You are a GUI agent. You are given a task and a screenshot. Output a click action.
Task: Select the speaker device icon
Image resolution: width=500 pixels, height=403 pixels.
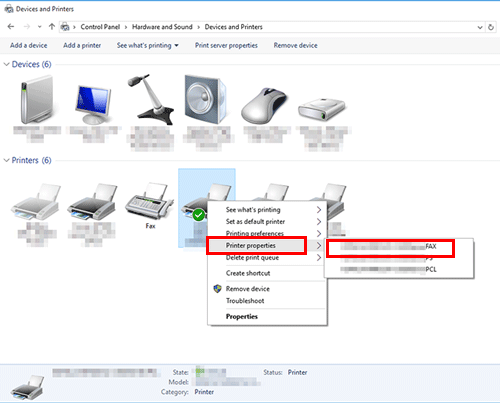(206, 99)
